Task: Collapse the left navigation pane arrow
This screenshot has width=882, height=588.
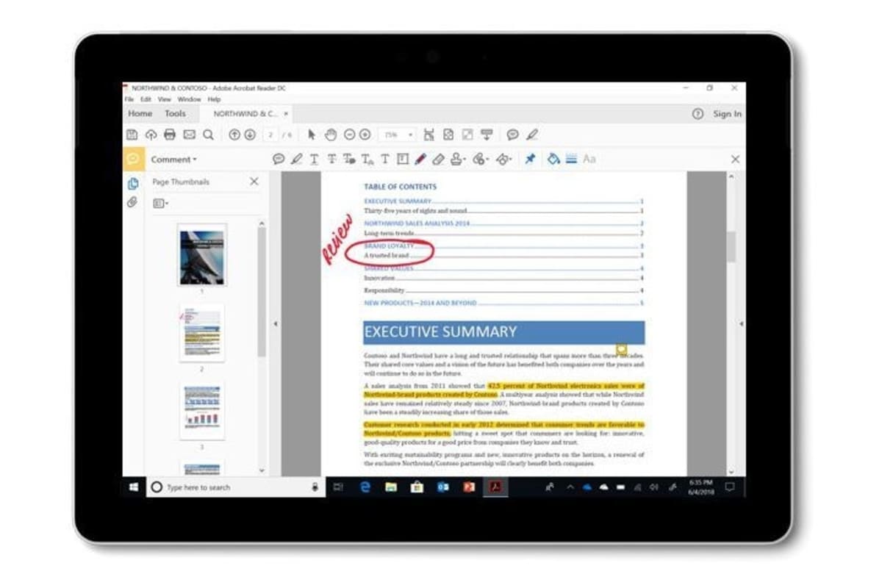Action: pyautogui.click(x=276, y=323)
